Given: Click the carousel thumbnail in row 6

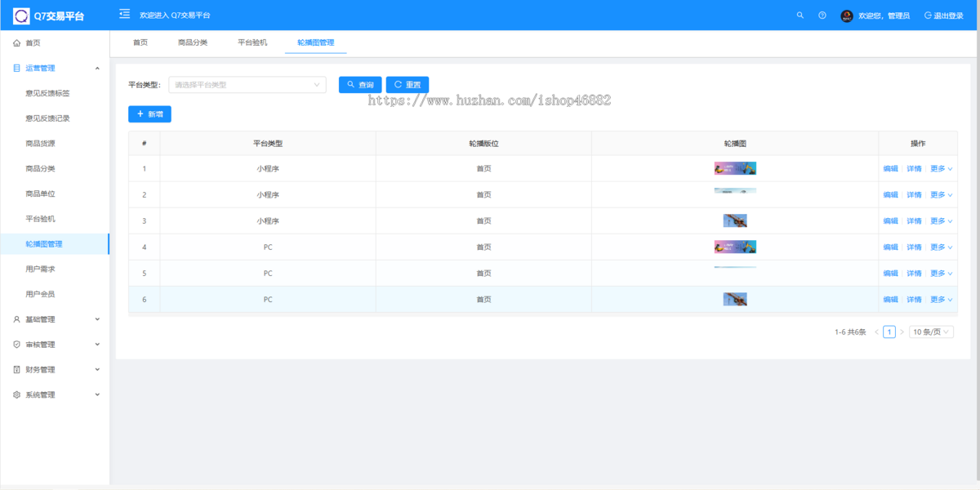Looking at the screenshot, I should (735, 299).
